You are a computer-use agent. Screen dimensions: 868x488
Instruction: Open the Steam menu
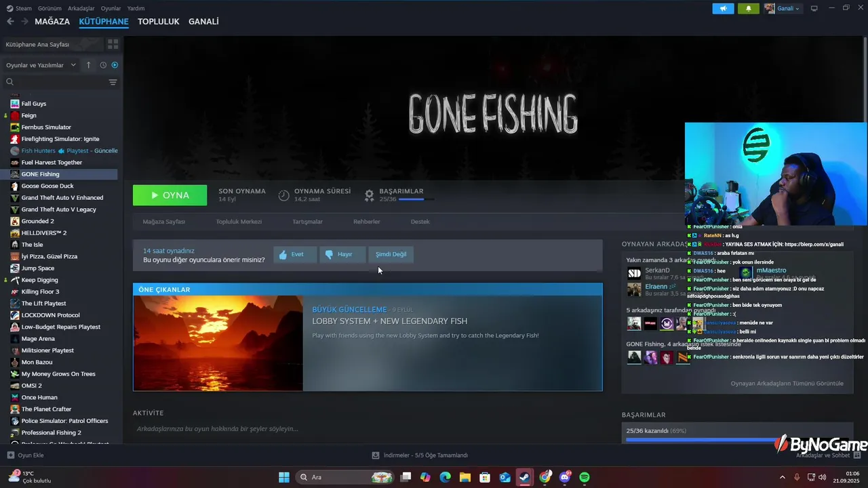(x=19, y=8)
